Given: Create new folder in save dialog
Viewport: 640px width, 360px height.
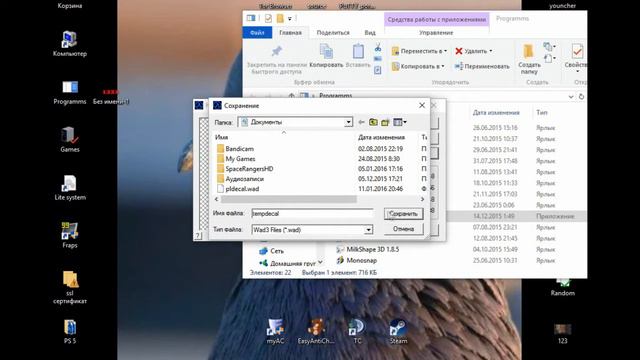Looking at the screenshot, I should (385, 122).
